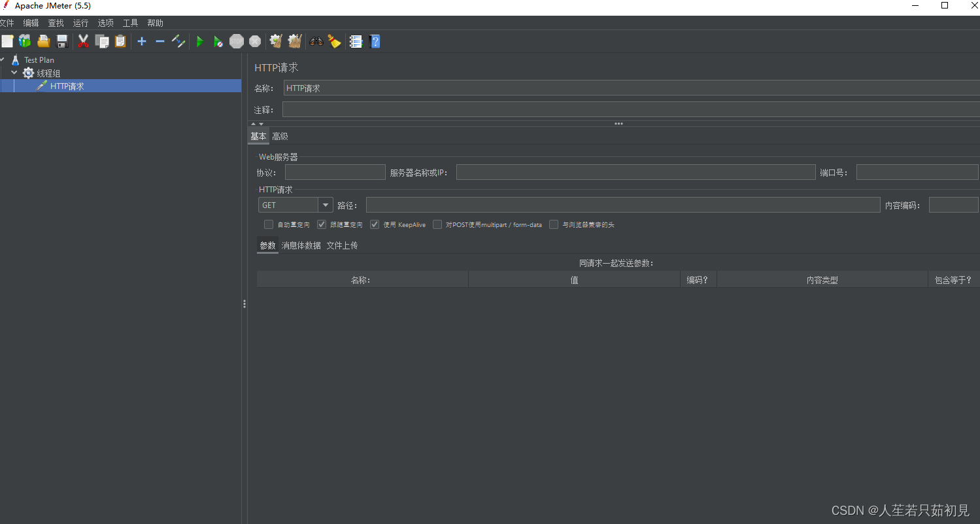Select the 参数 tab
The width and height of the screenshot is (980, 524).
click(x=267, y=245)
